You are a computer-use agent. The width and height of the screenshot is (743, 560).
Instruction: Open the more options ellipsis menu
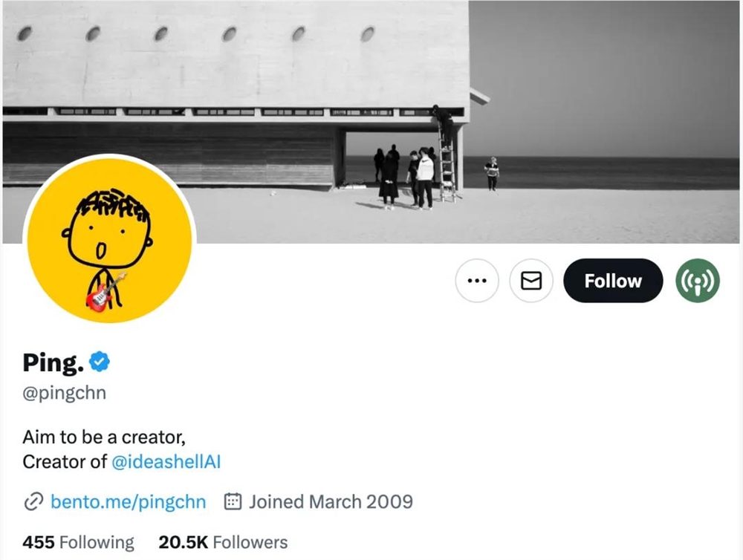click(x=476, y=281)
